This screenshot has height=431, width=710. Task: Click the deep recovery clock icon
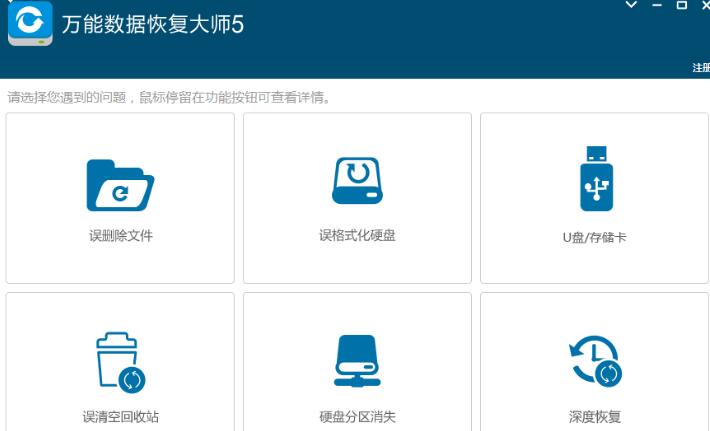coord(595,361)
